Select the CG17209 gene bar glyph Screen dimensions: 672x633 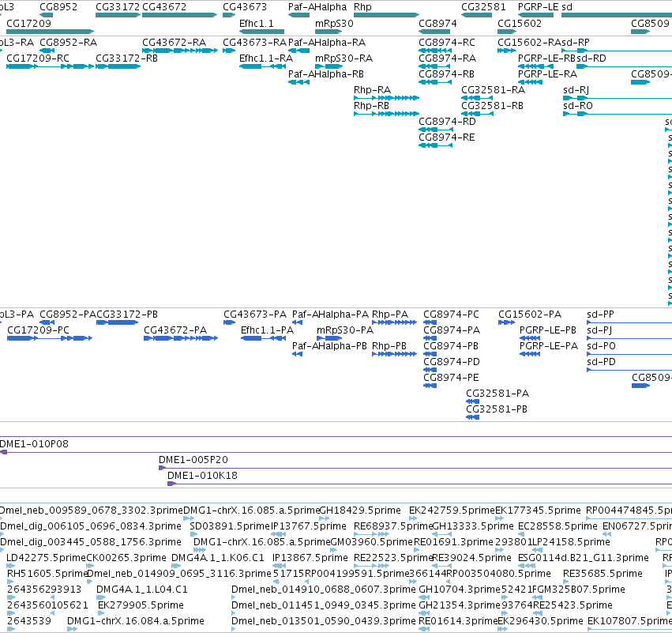tap(50, 32)
